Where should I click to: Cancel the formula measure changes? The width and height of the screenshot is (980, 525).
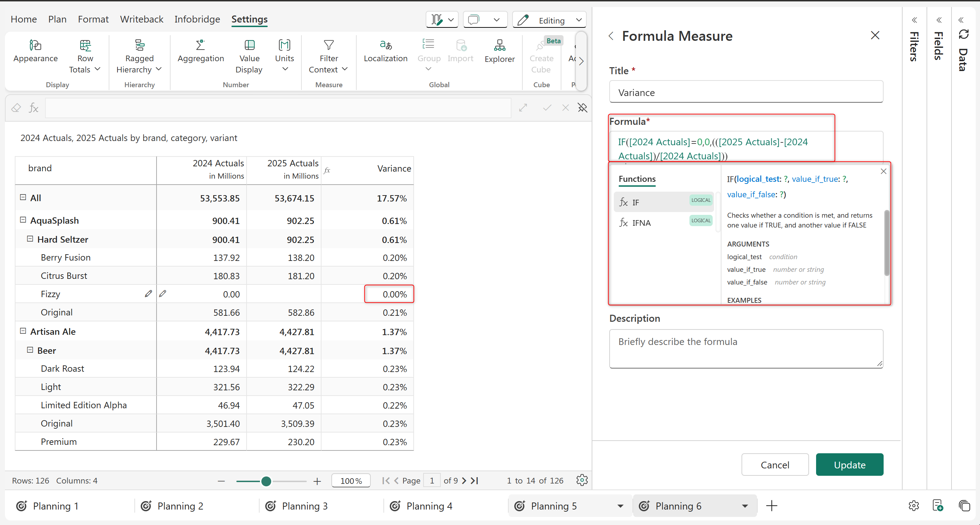tap(775, 465)
